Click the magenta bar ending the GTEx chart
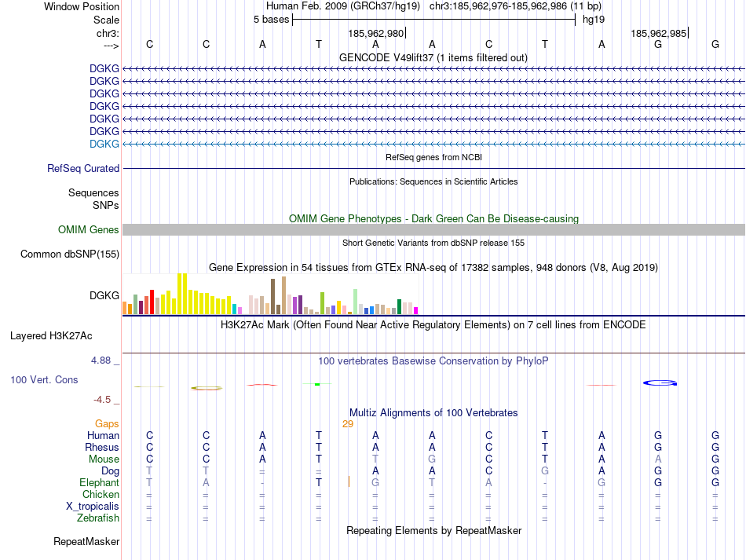 tap(416, 311)
